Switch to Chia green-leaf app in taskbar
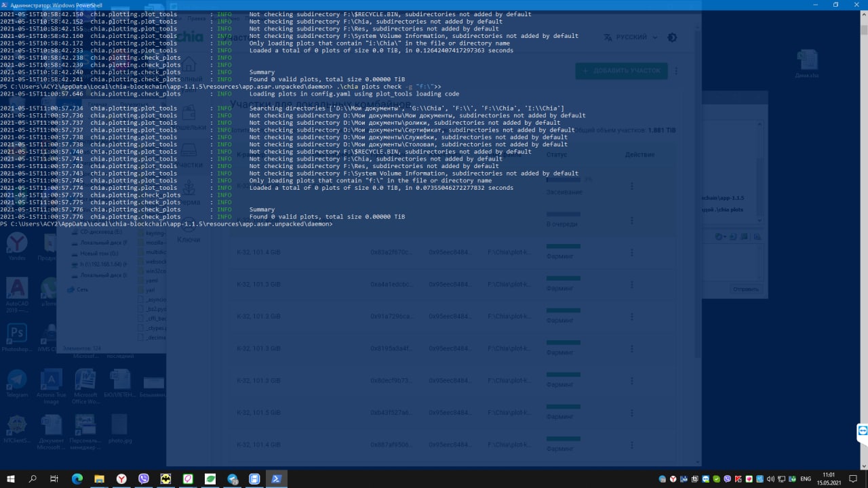Viewport: 868px width, 488px height. 210,479
